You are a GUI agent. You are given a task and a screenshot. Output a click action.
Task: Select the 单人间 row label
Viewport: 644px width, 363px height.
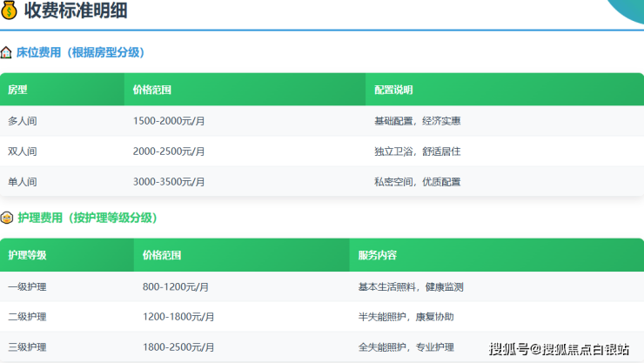(x=23, y=181)
